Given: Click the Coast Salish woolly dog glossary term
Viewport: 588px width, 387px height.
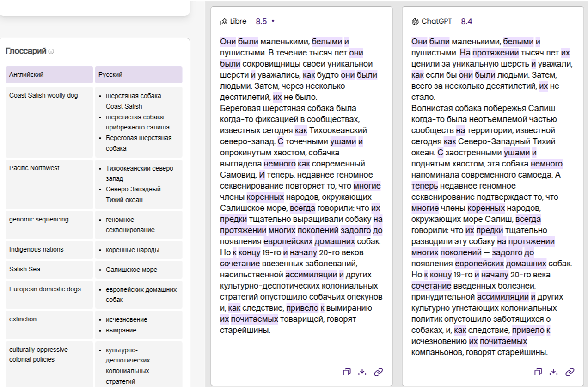Looking at the screenshot, I should (x=43, y=95).
